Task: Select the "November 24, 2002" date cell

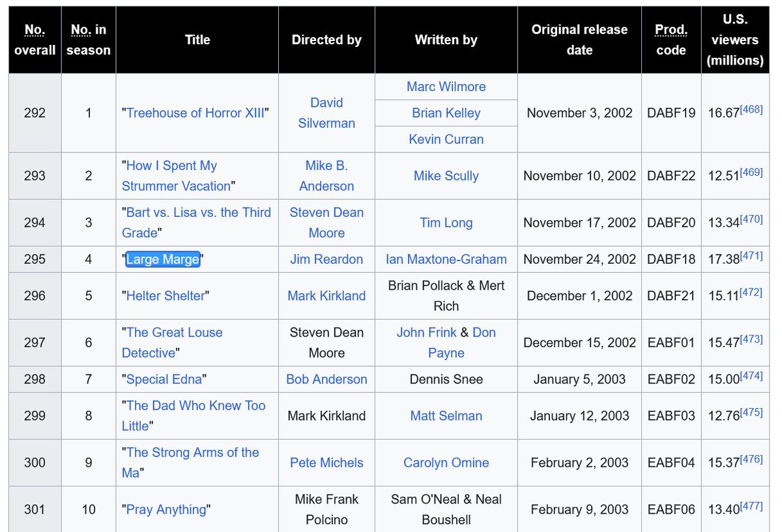Action: click(579, 259)
